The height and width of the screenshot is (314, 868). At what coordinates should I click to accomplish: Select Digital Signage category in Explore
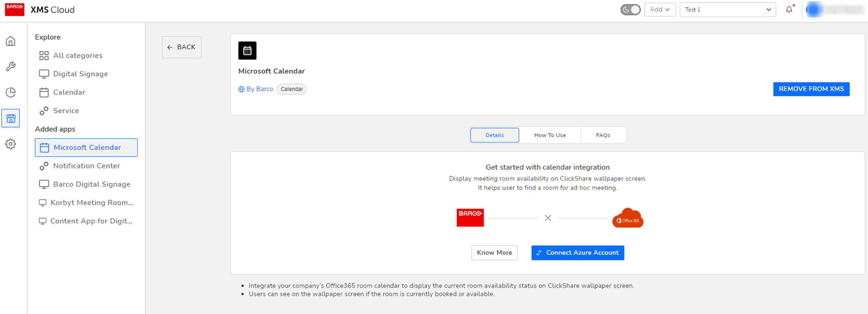pyautogui.click(x=80, y=74)
